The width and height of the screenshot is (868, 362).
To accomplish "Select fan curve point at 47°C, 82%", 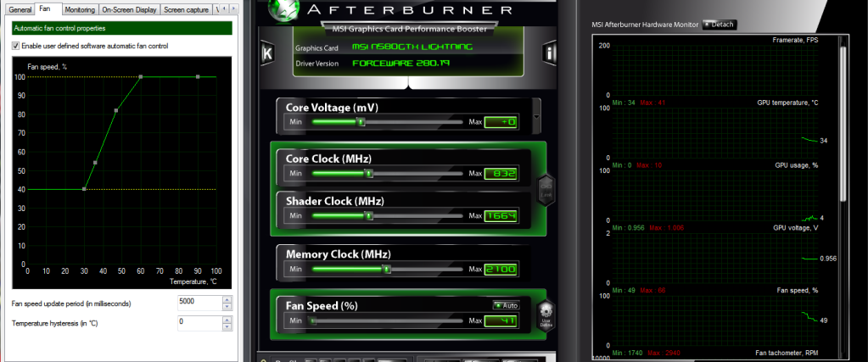I will 116,111.
